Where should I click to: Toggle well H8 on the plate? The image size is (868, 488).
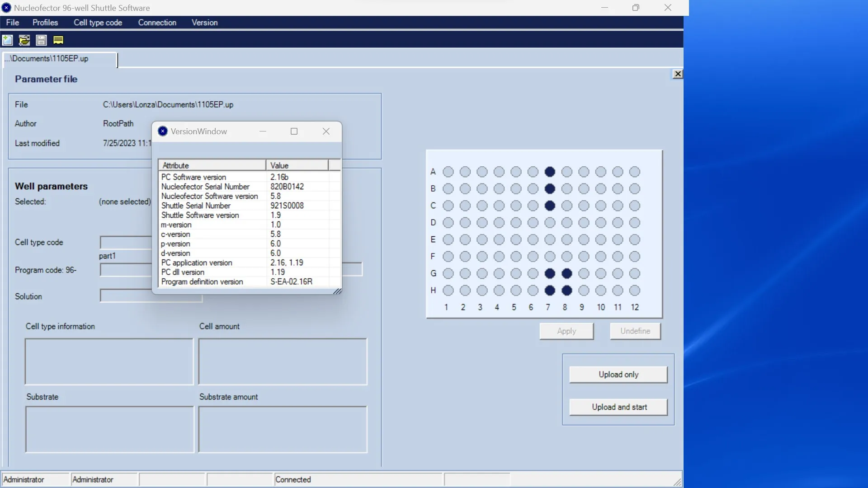(567, 291)
